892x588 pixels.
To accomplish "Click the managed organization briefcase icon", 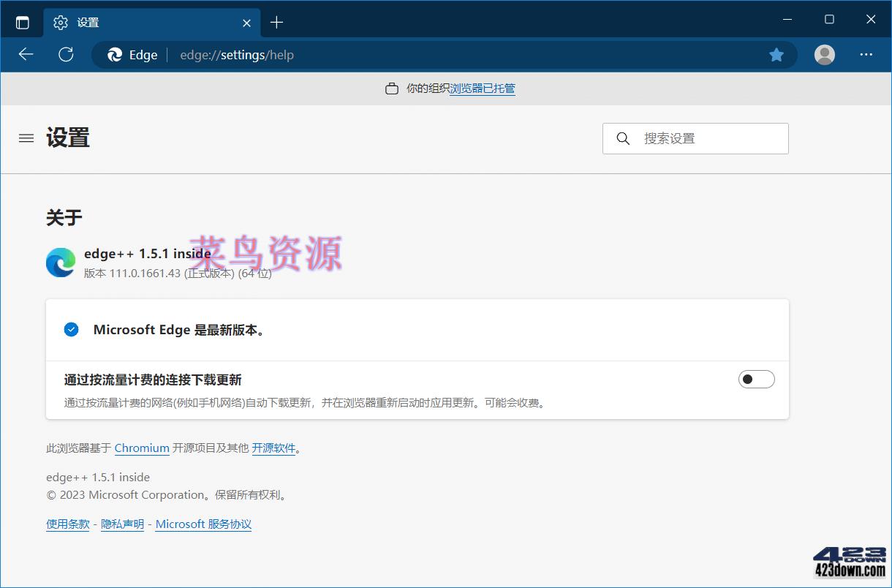I will pyautogui.click(x=392, y=88).
